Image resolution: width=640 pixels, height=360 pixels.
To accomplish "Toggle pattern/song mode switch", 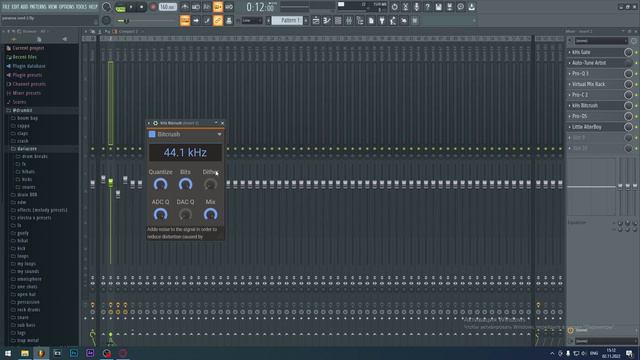I will pos(120,7).
